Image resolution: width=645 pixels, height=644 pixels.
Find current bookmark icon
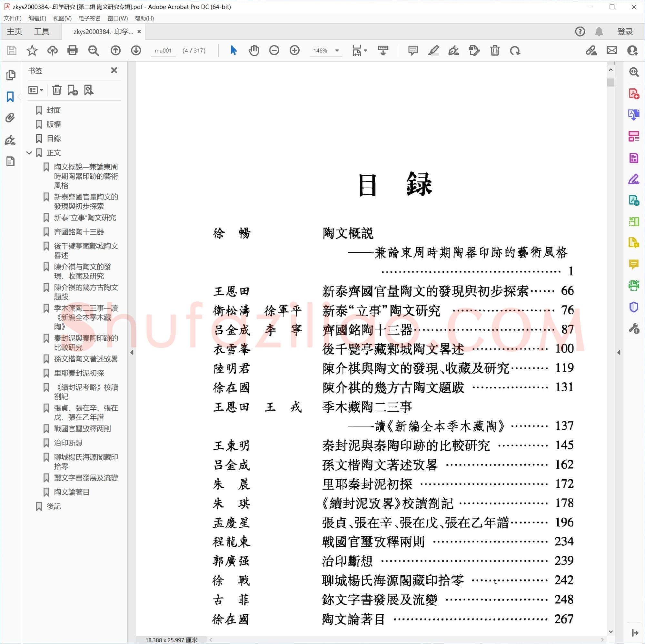[x=88, y=90]
